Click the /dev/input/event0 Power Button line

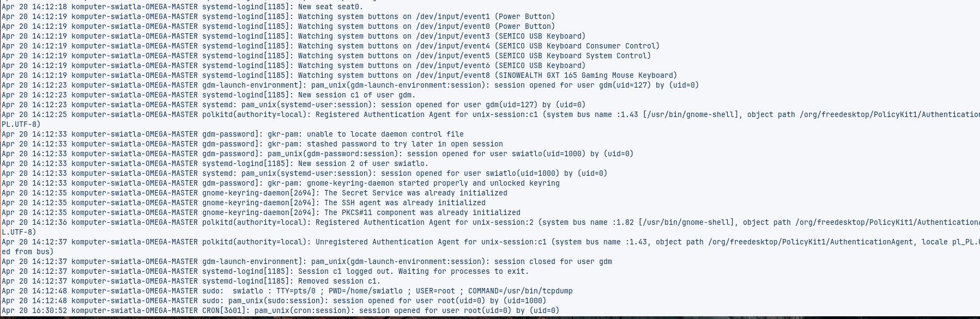pos(426,27)
